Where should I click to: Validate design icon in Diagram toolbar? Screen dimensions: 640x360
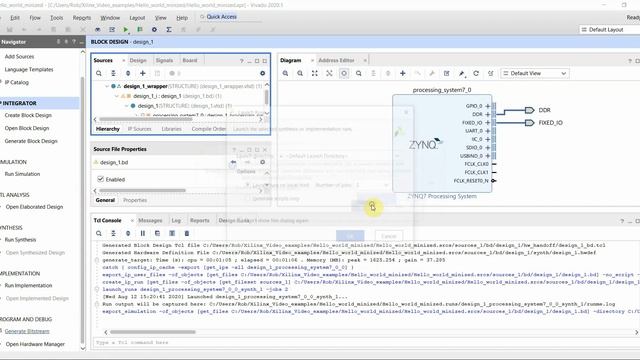(x=447, y=73)
